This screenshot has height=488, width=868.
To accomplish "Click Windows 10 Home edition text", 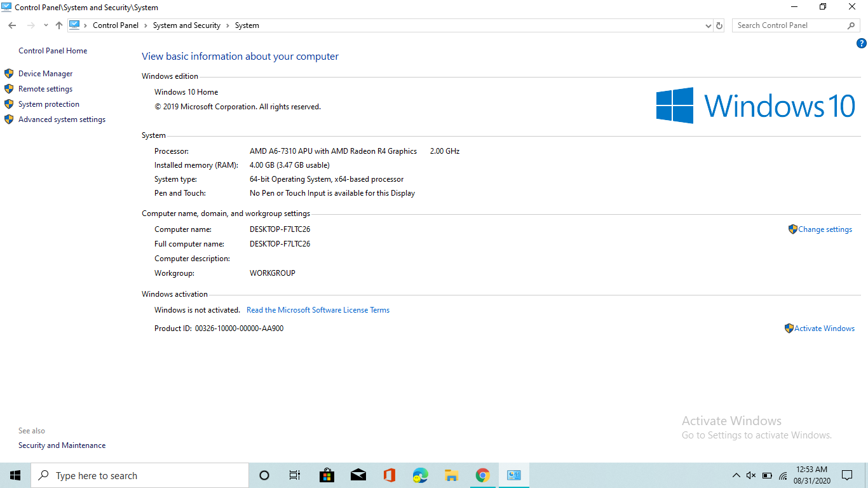I will pyautogui.click(x=186, y=92).
